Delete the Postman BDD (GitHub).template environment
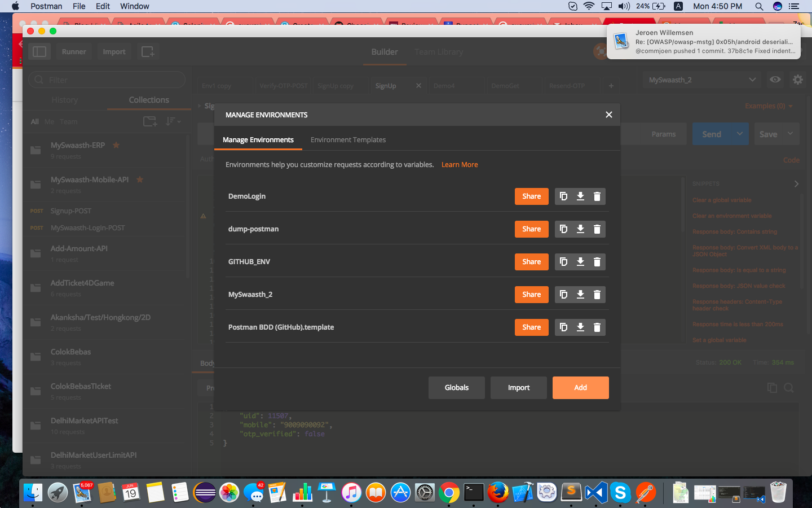Screen dimensions: 812x508 pos(597,327)
